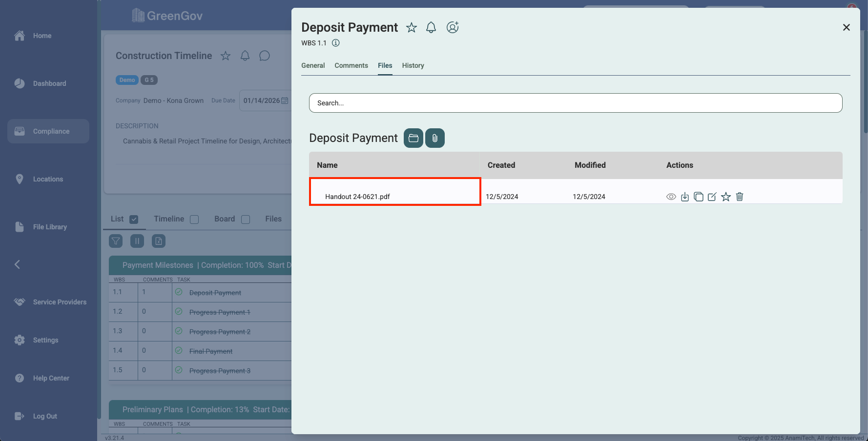868x441 pixels.
Task: Copy the Handout 24-0621.pdf file
Action: point(699,197)
